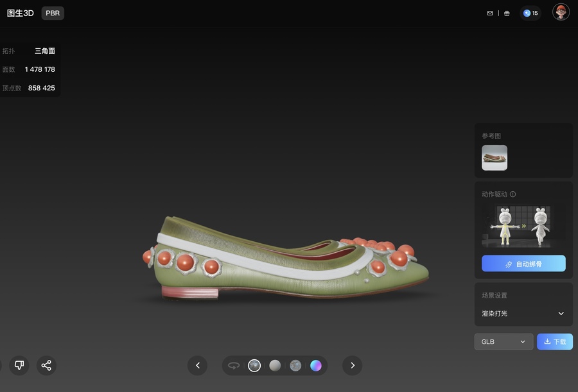The image size is (578, 392).
Task: Click the PBR mode badge
Action: (53, 13)
